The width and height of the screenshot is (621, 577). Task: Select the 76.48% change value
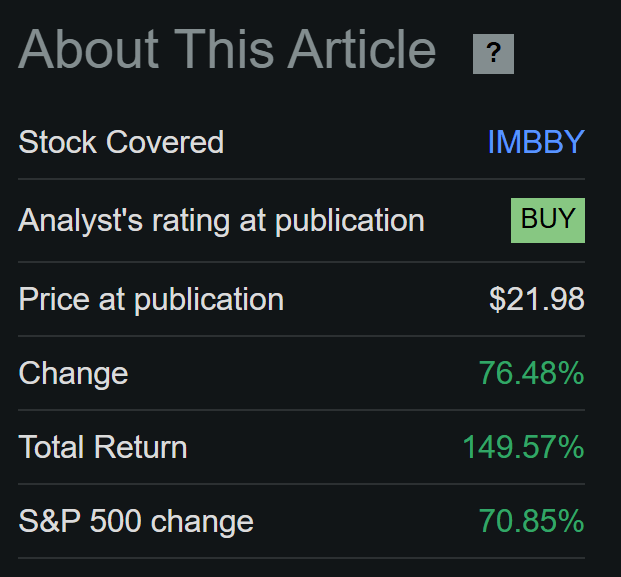tap(532, 373)
